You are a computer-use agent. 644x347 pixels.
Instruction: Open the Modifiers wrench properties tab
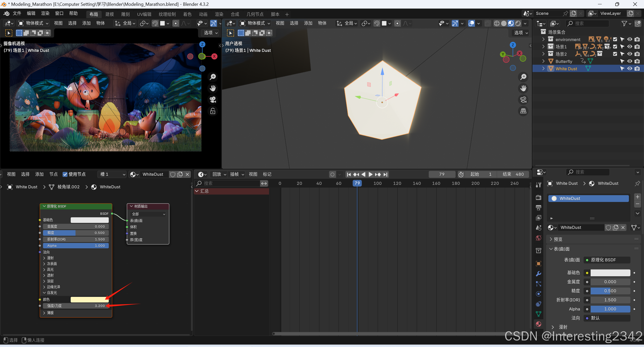click(539, 274)
